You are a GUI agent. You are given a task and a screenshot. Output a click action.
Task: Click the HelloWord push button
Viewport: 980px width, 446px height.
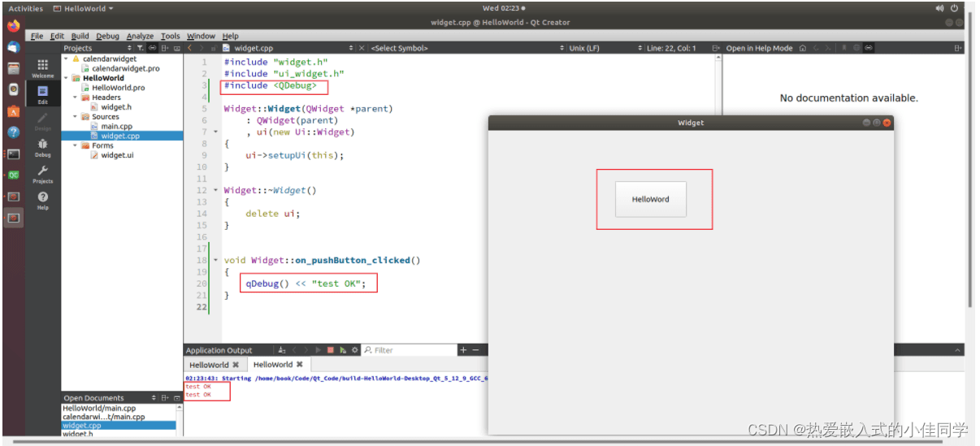651,199
